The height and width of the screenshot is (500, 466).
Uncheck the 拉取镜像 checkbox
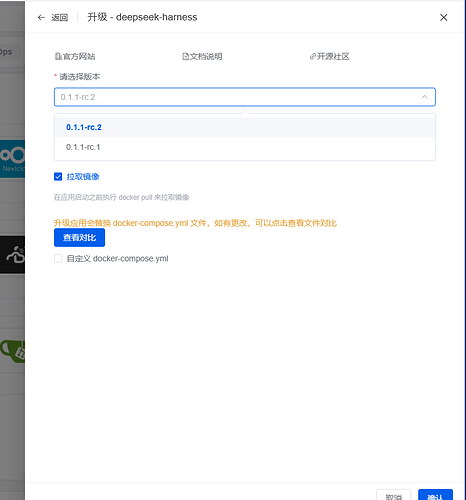coord(58,177)
